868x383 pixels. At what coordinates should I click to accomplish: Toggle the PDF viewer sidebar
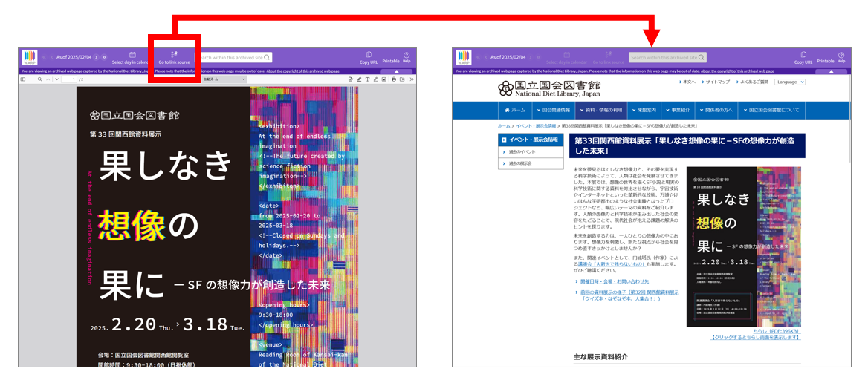(23, 79)
